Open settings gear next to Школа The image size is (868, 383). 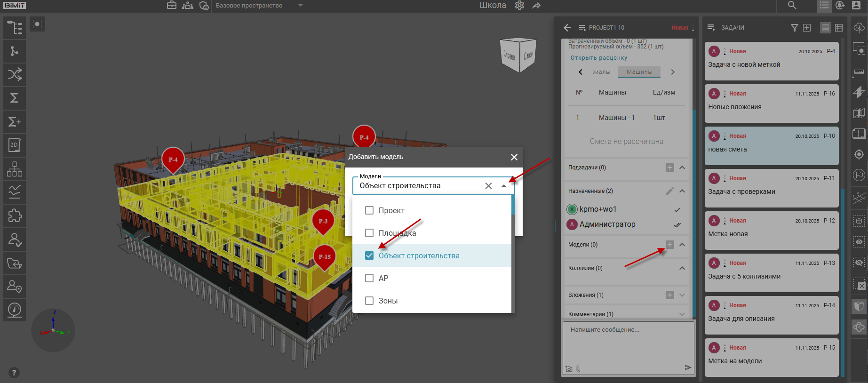click(x=519, y=5)
